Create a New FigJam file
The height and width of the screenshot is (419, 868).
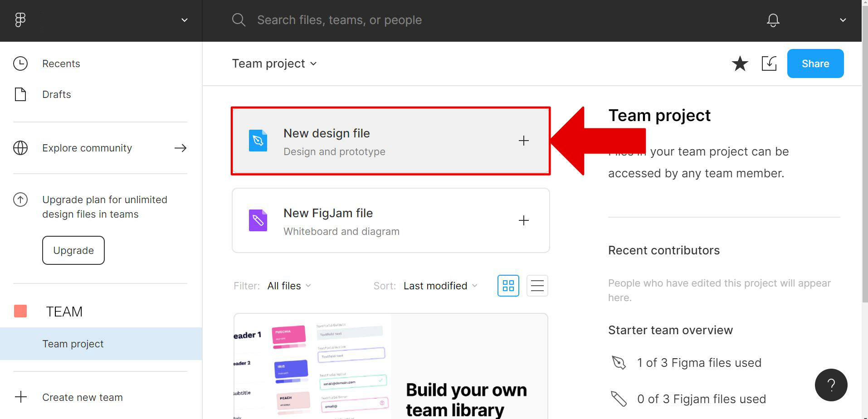click(390, 220)
